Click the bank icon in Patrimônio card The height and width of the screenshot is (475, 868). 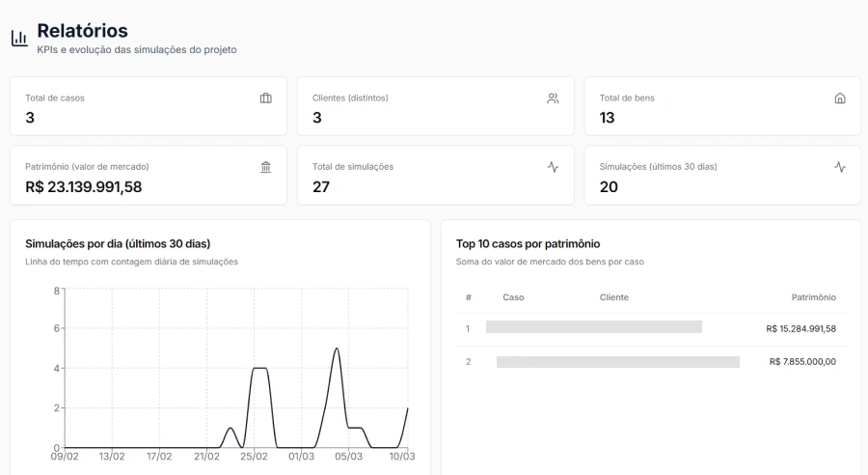(x=266, y=167)
